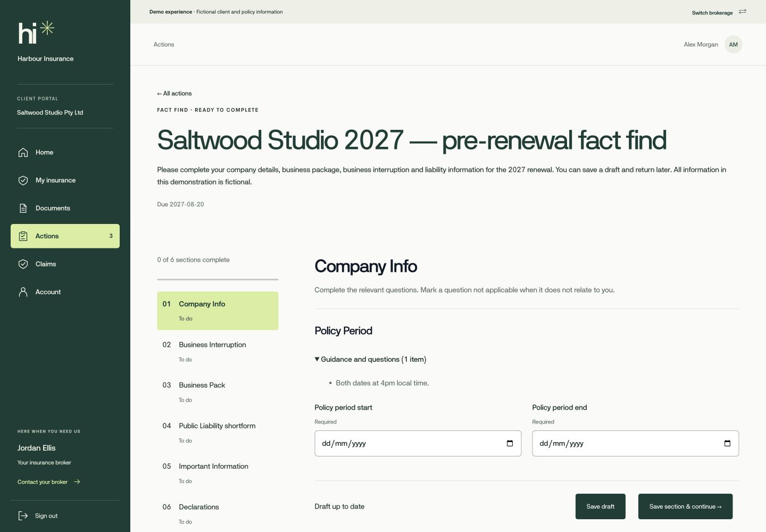Click arrow beside Contact your broker
This screenshot has height=532, width=766.
[77, 482]
